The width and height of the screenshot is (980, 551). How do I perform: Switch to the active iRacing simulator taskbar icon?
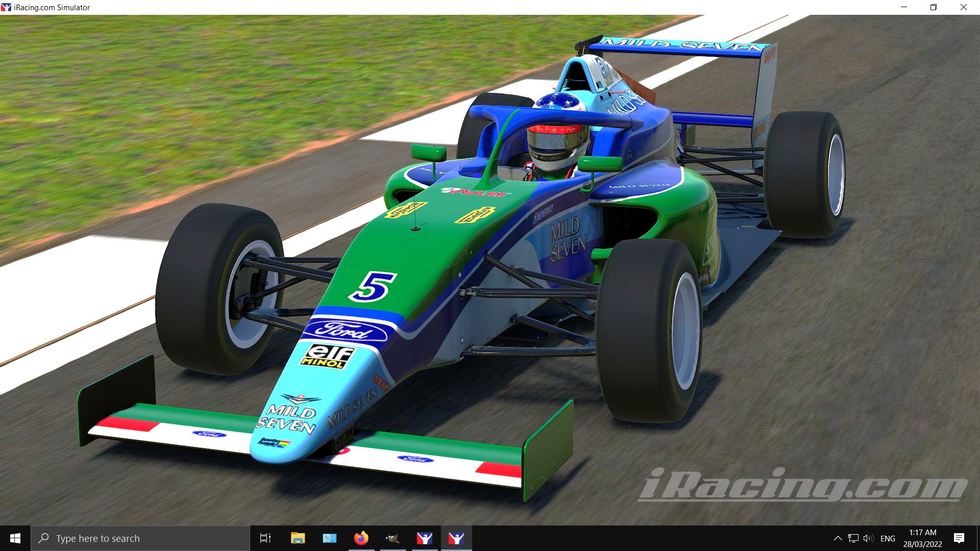(x=456, y=538)
